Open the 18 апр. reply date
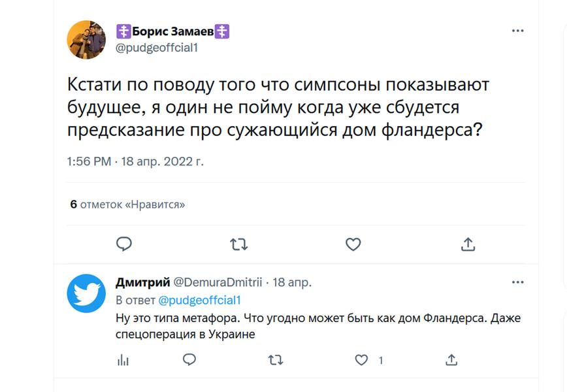The height and width of the screenshot is (392, 567). coord(292,282)
